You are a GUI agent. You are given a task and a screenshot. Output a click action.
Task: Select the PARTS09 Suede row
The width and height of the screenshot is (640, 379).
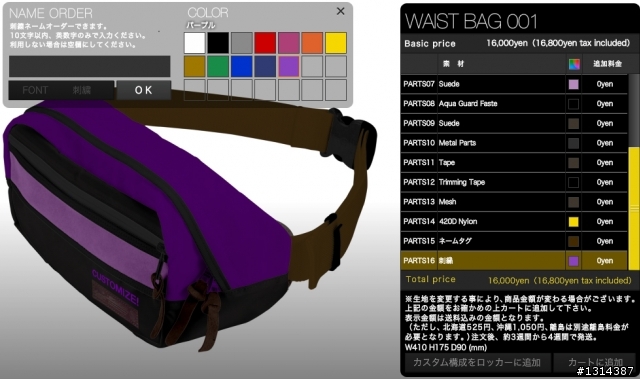tap(514, 123)
